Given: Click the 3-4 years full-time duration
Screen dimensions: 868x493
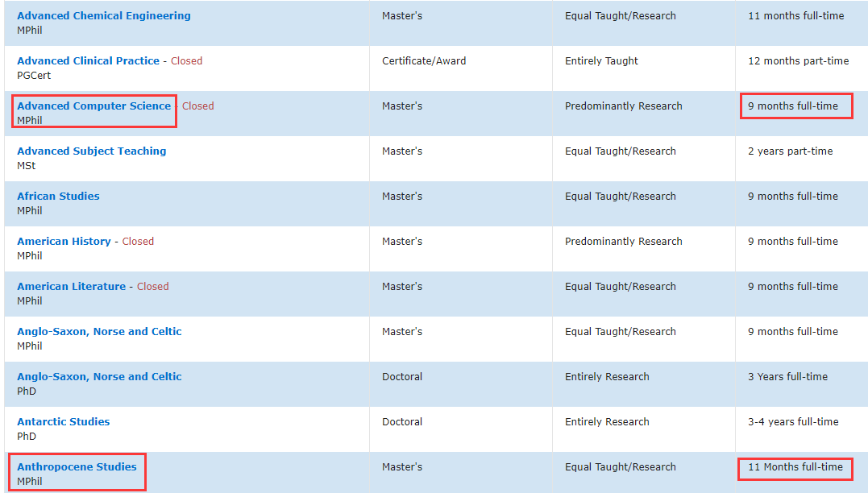Looking at the screenshot, I should click(793, 422).
